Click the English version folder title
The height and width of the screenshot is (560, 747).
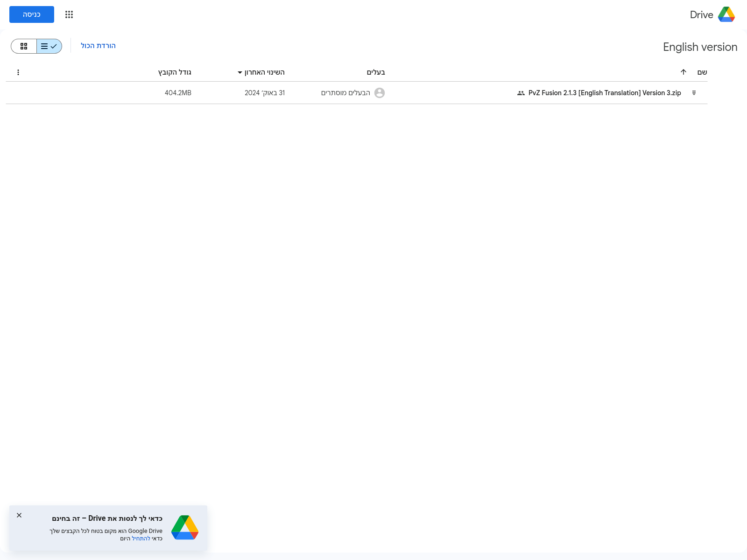click(x=700, y=47)
